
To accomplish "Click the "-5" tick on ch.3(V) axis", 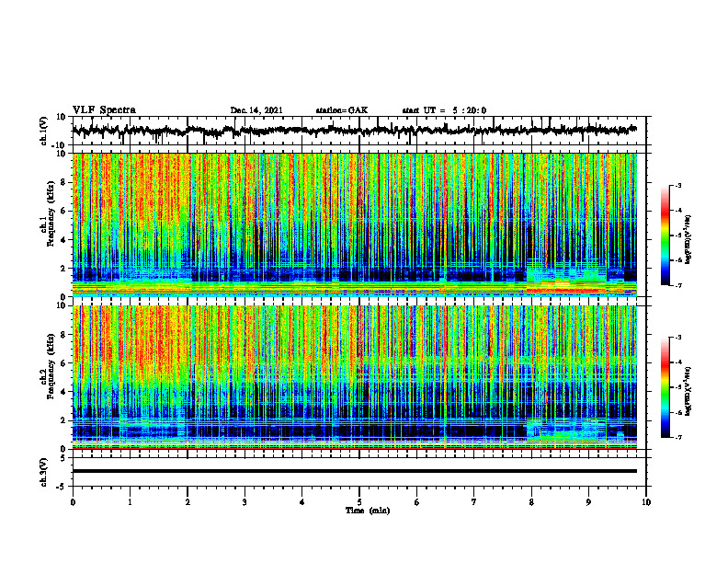I will [63, 487].
